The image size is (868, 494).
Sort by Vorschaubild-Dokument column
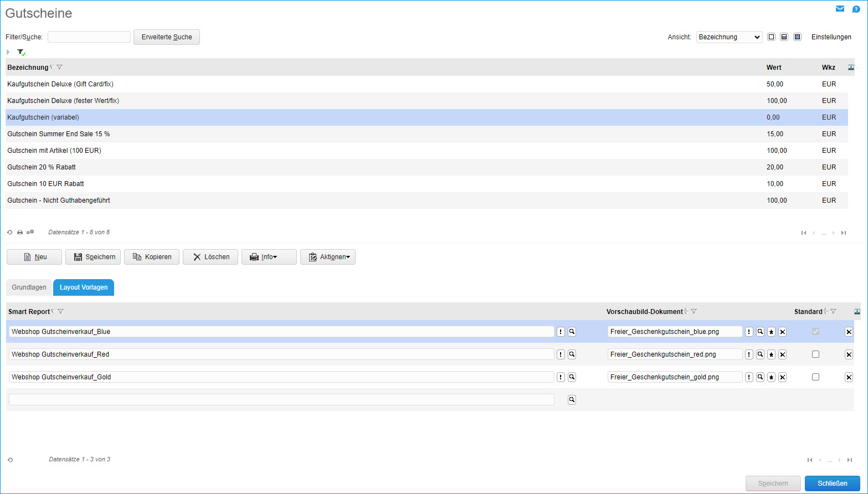(645, 312)
